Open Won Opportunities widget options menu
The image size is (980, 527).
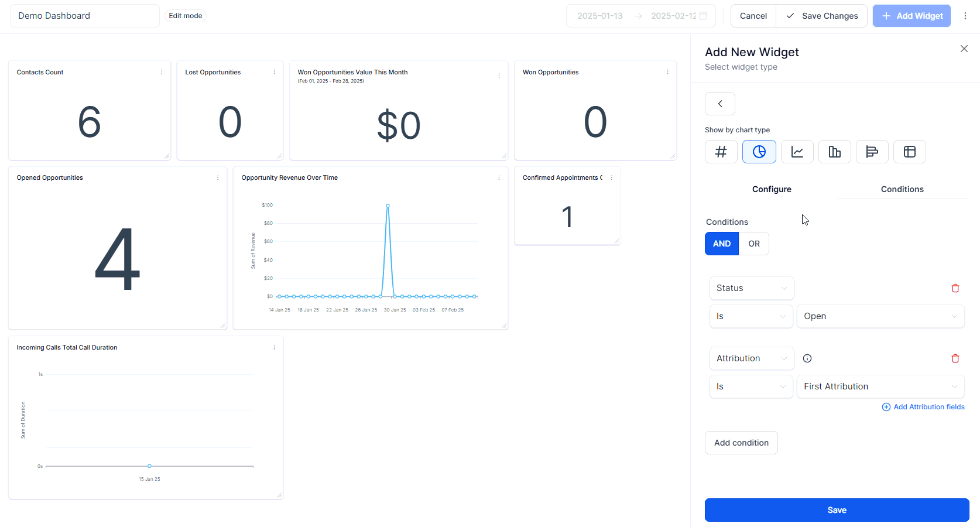click(667, 72)
